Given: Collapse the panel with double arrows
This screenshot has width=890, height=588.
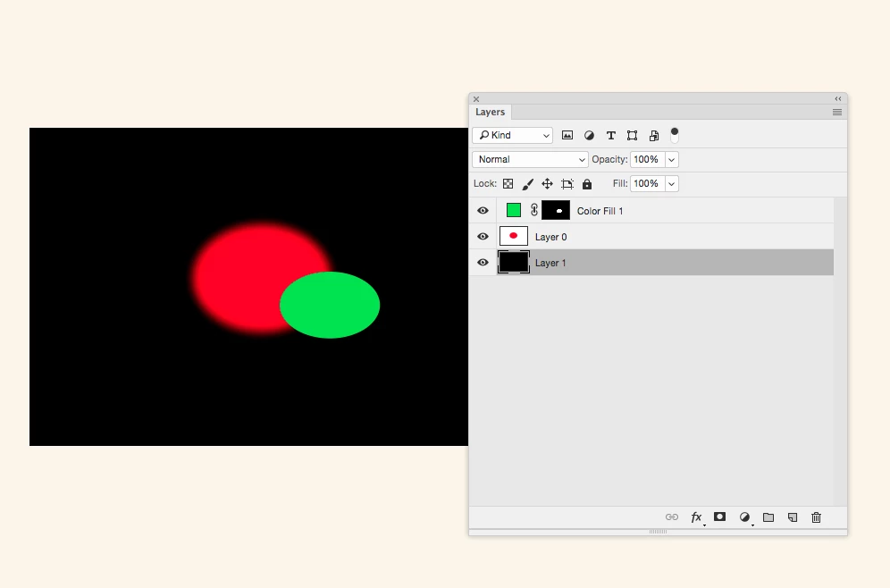Looking at the screenshot, I should (x=838, y=99).
